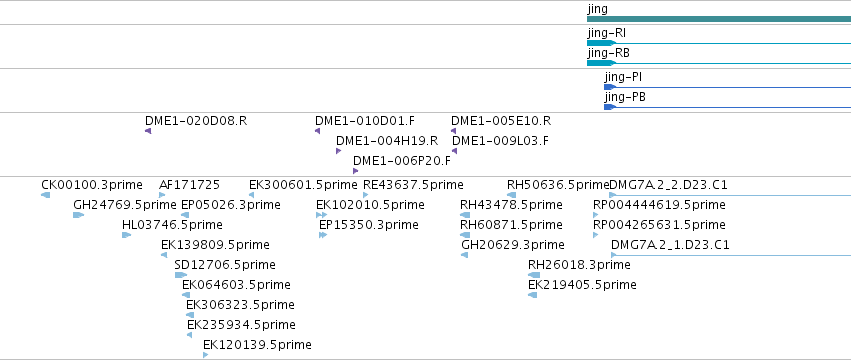
Task: Select the EK120139.5prime label
Action: click(x=257, y=345)
